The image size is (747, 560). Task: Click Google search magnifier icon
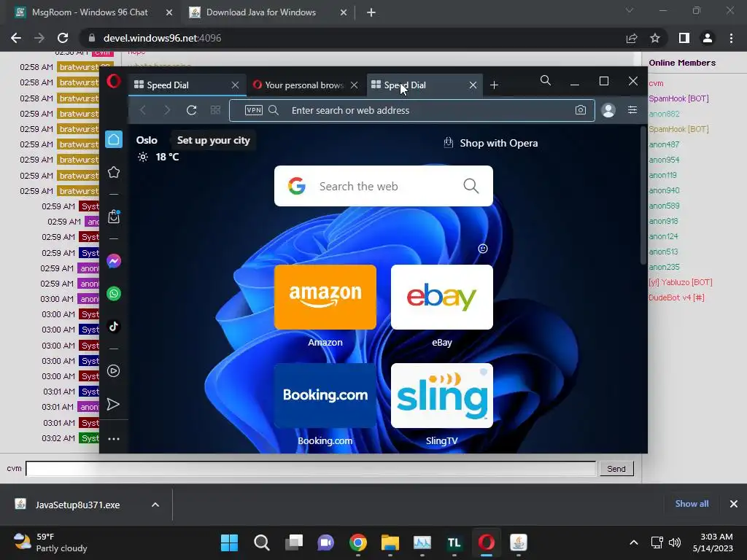coord(471,186)
